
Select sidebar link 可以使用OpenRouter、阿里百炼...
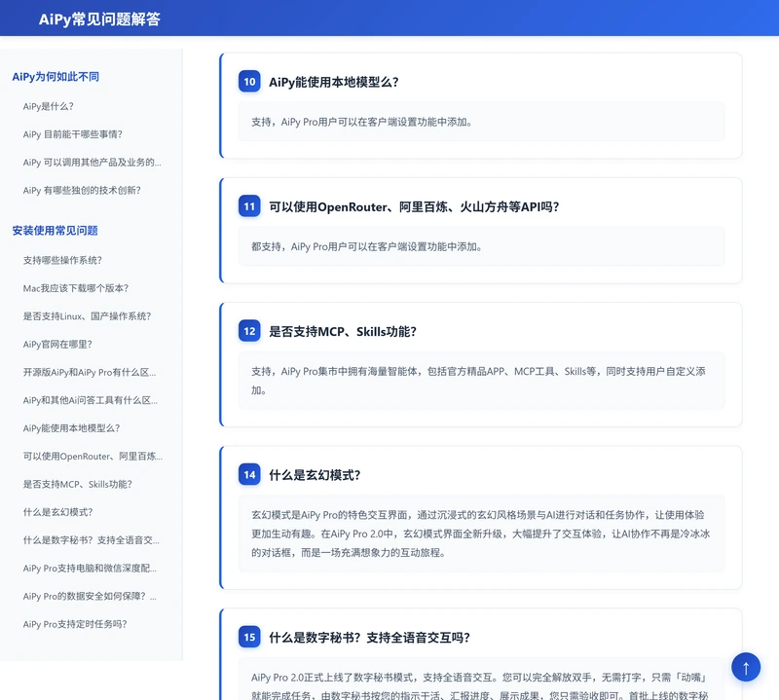93,456
